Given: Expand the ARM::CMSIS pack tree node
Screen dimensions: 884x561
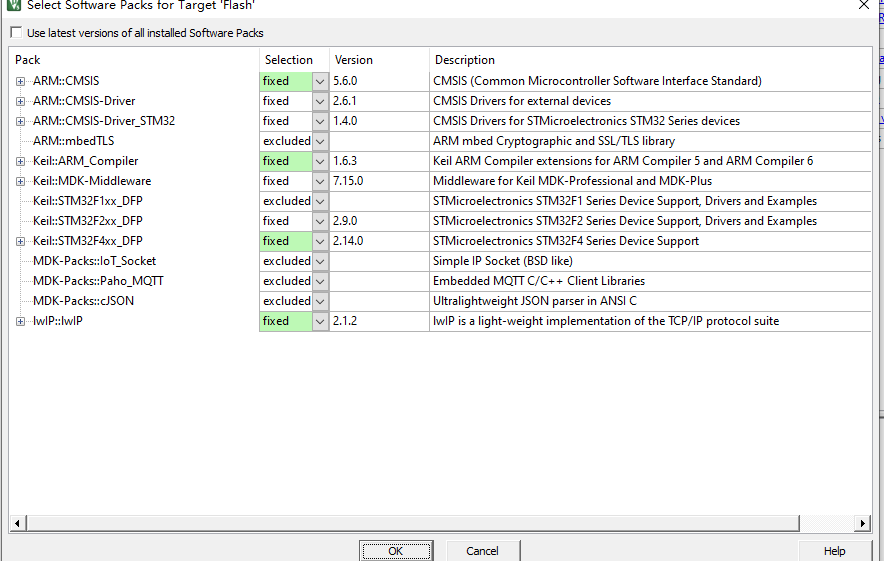Looking at the screenshot, I should pyautogui.click(x=20, y=81).
